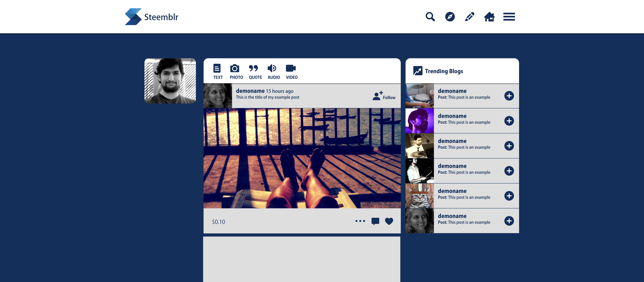Click the compass explore icon

pos(450,17)
